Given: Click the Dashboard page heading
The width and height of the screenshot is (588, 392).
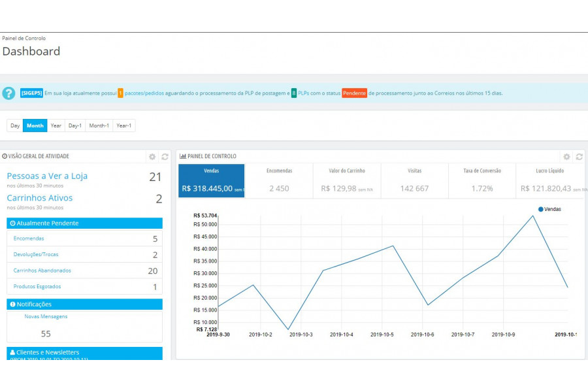Looking at the screenshot, I should click(x=31, y=51).
